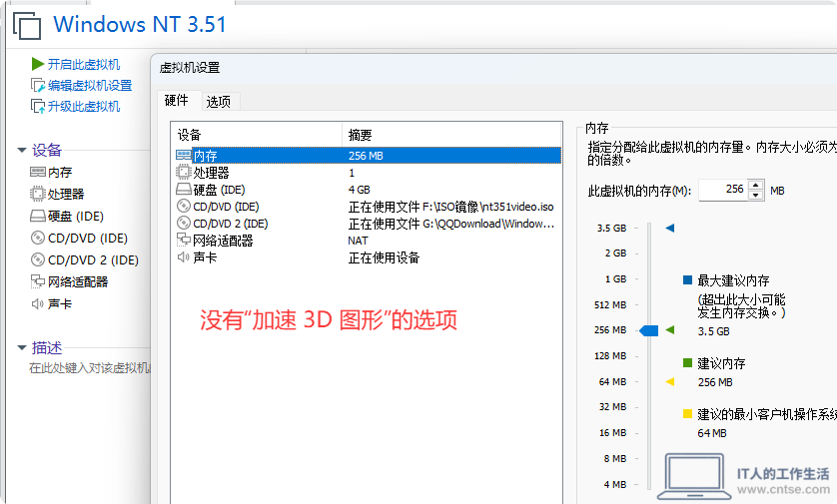Click the CD/DVD 2 (IDE) disc icon in left pane
This screenshot has height=504, width=837.
click(37, 259)
